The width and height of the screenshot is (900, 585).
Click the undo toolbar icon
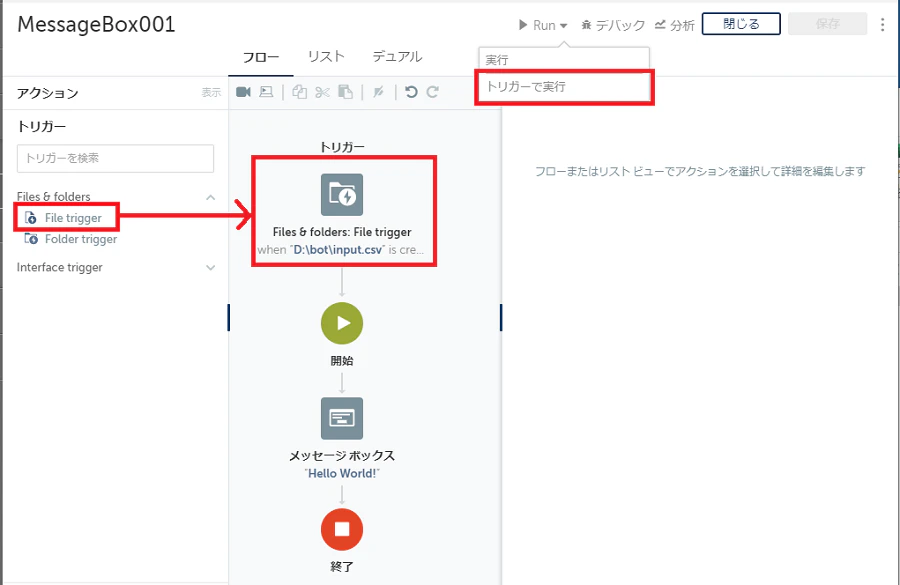pos(411,92)
